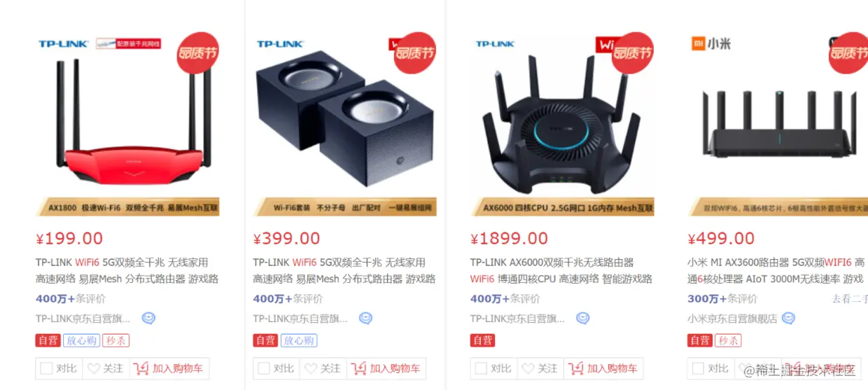Viewport: 868px width, 390px height.
Task: Visit 小米京东自营旗舰店 store link
Action: coord(732,319)
